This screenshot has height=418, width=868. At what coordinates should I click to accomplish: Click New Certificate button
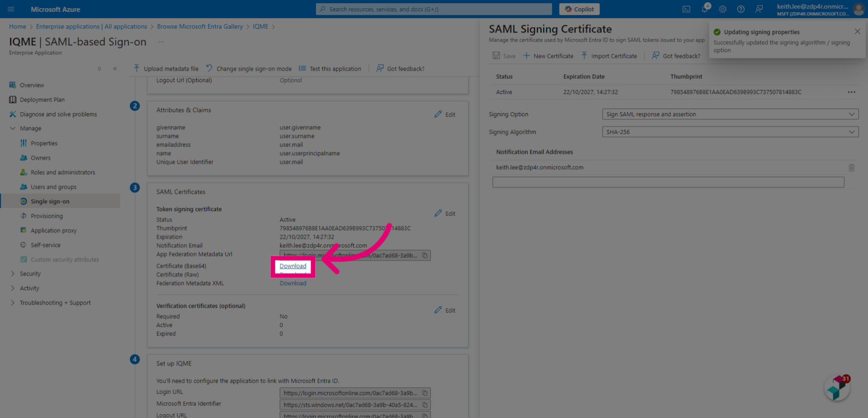548,56
